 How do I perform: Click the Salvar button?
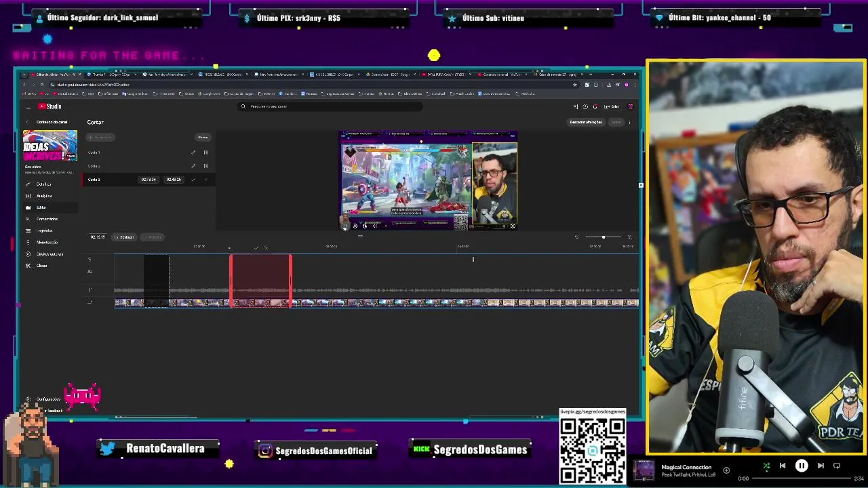[616, 122]
